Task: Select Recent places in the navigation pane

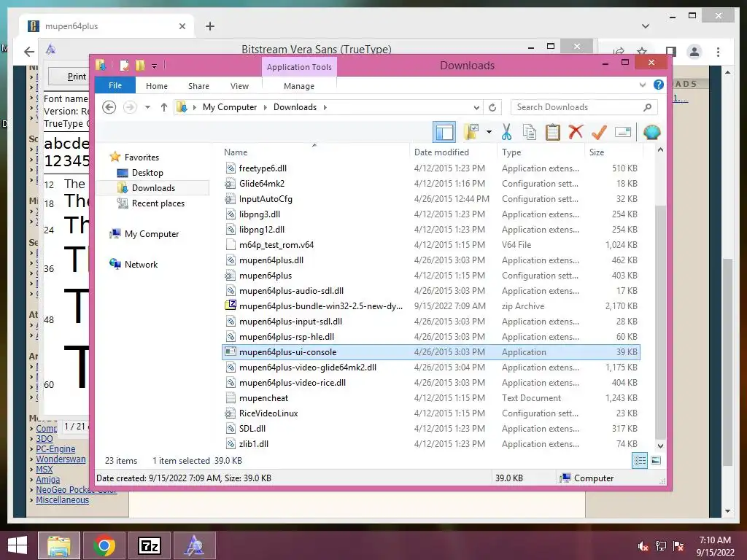Action: [158, 203]
